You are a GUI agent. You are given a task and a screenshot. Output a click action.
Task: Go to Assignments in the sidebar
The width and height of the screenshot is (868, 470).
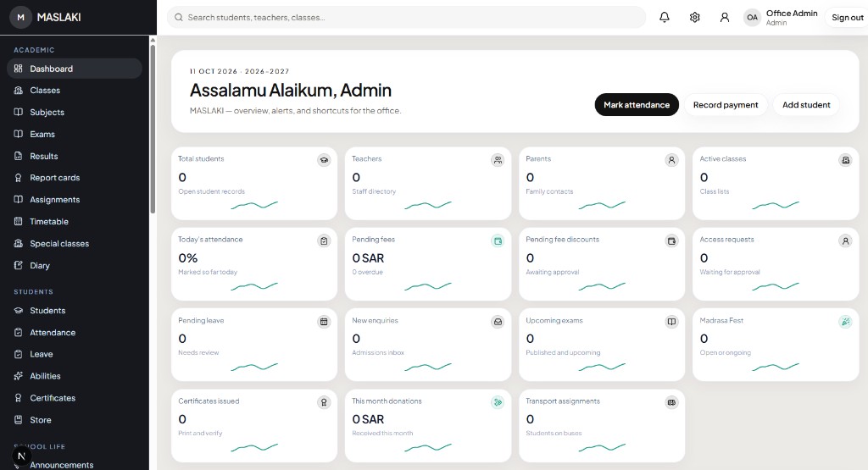[75, 200]
